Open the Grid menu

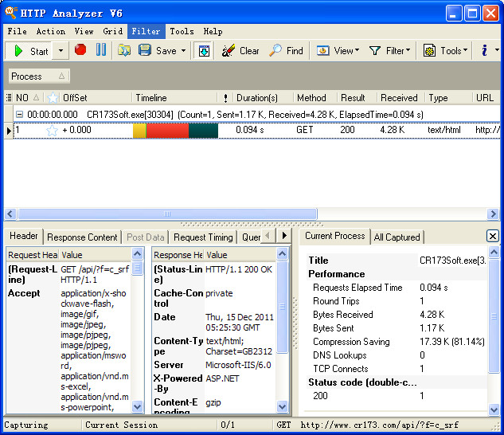pos(112,31)
